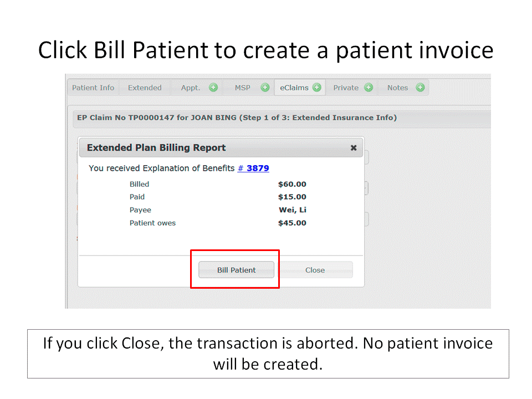Click the green plus icon beside Private
Image resolution: width=532 pixels, height=399 pixels.
click(x=369, y=88)
